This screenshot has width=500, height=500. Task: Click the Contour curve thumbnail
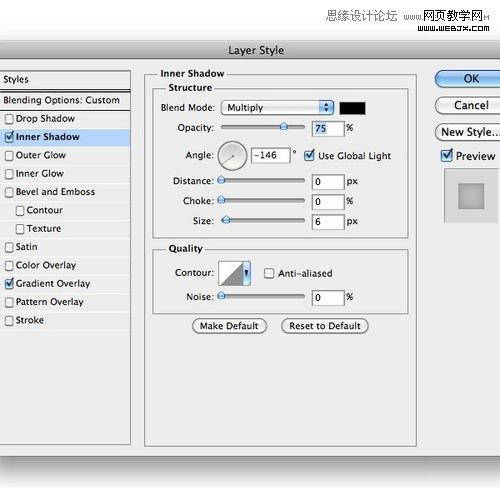[x=231, y=273]
